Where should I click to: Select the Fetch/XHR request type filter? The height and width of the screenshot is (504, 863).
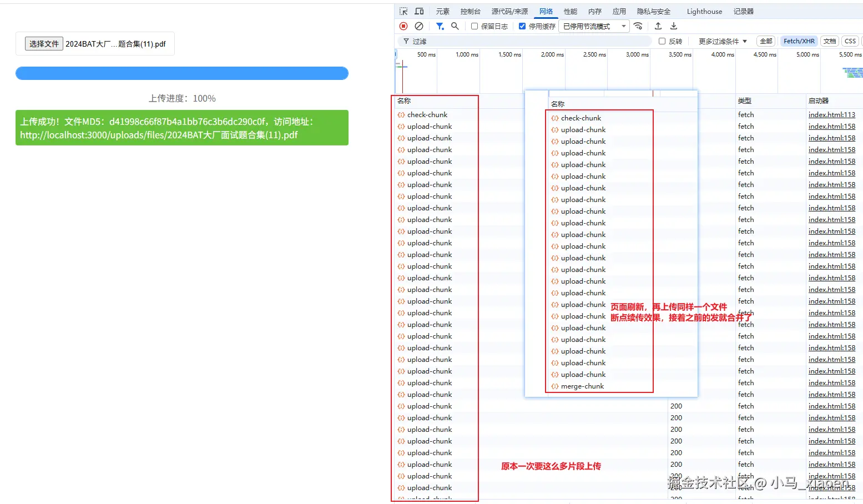799,41
